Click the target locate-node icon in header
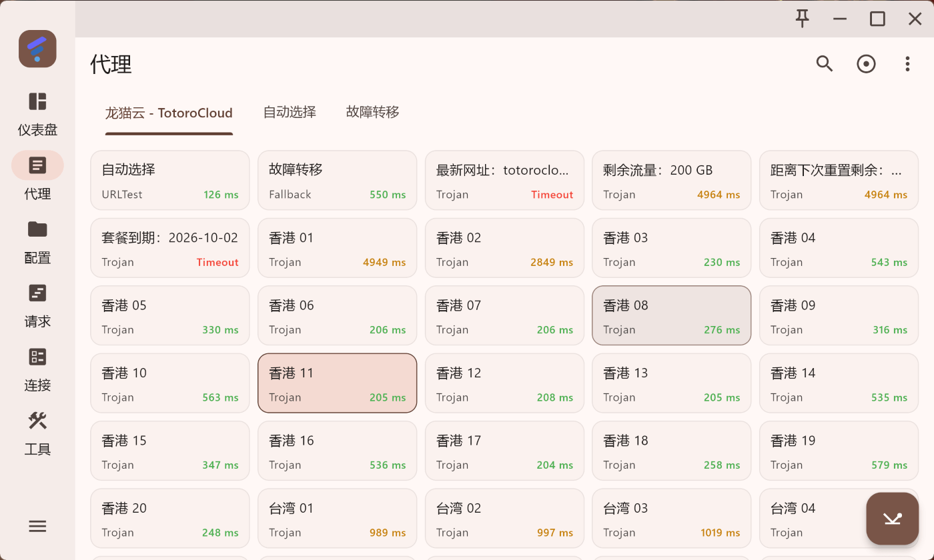This screenshot has width=934, height=560. click(x=866, y=64)
